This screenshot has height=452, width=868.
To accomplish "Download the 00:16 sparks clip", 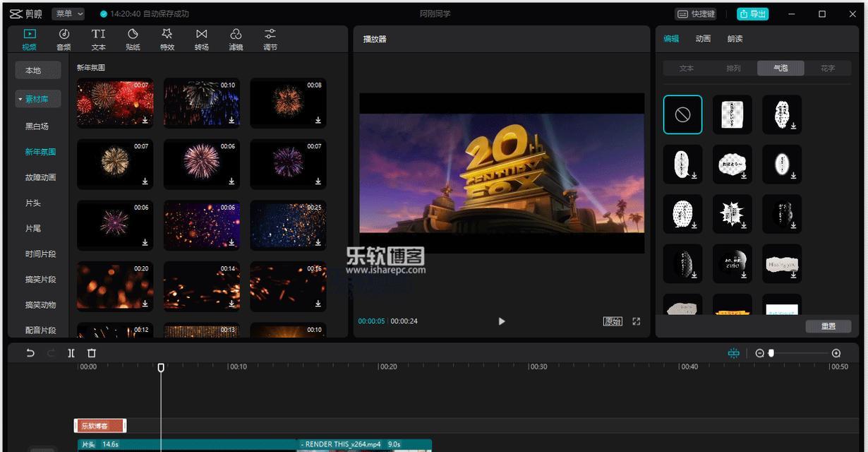I will tap(318, 303).
